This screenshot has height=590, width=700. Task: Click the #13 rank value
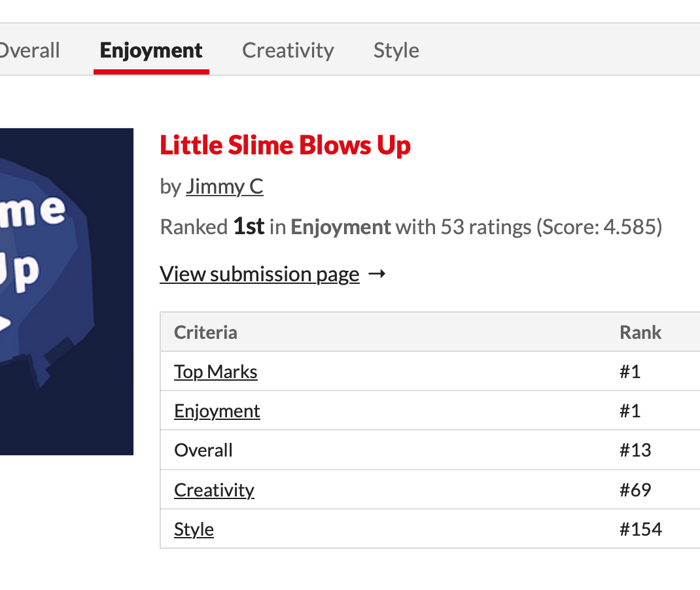[x=635, y=451]
